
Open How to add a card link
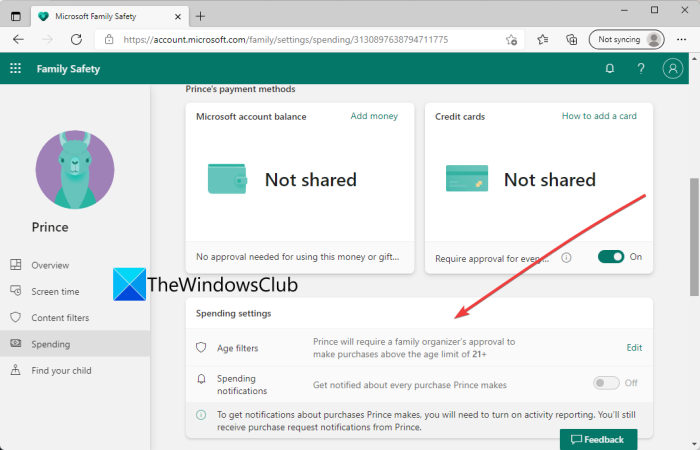[599, 116]
